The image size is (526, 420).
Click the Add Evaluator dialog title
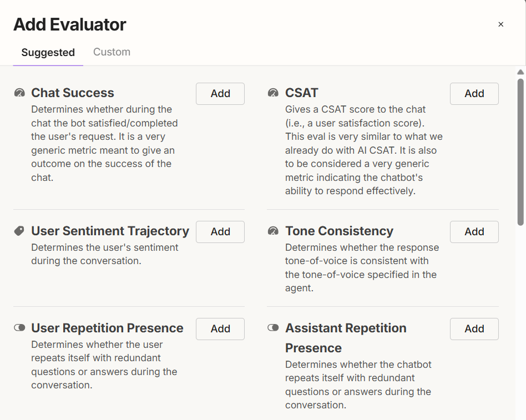click(x=70, y=24)
